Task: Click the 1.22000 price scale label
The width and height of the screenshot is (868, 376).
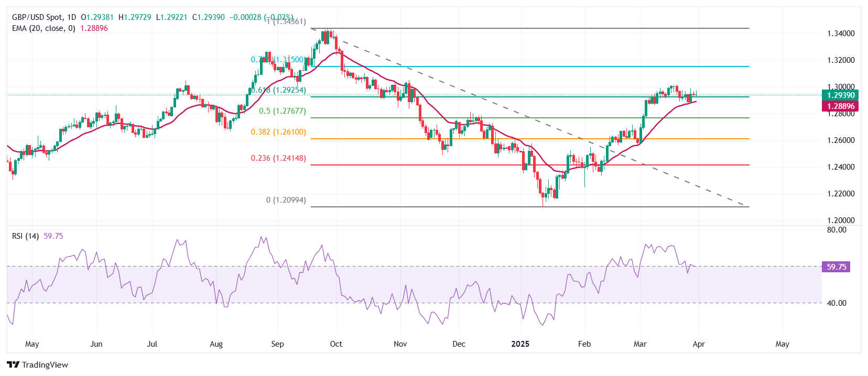Action: [841, 194]
